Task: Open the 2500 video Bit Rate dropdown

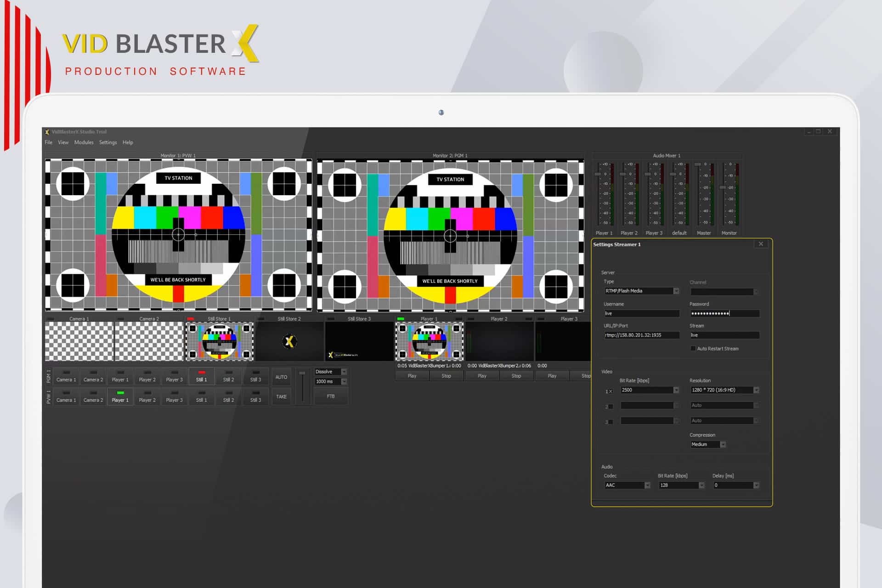Action: 650,390
